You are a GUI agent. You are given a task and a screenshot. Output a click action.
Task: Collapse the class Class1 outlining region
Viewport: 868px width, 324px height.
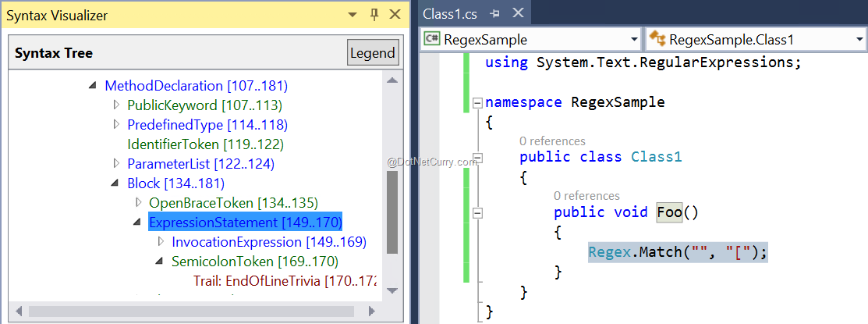[478, 158]
